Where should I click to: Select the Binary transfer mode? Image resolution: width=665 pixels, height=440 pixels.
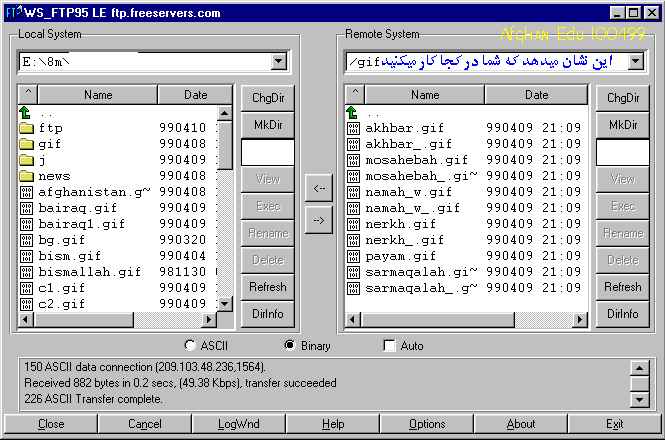point(290,346)
